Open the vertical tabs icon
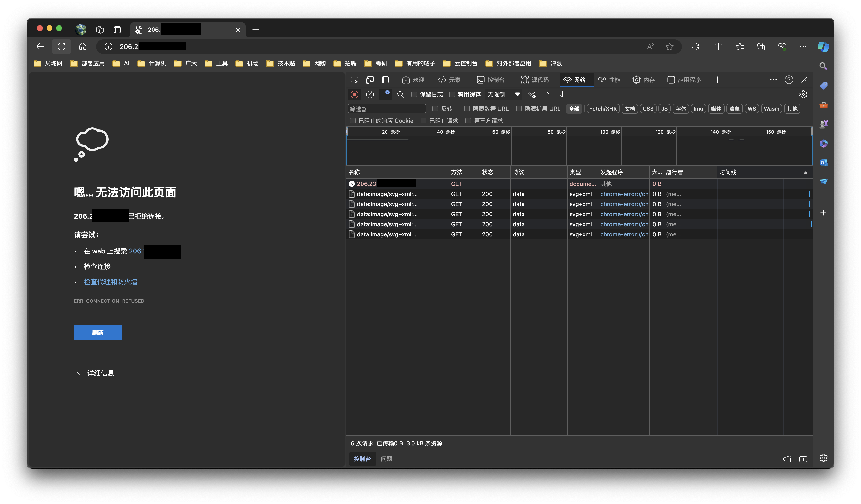This screenshot has height=504, width=861. click(117, 30)
